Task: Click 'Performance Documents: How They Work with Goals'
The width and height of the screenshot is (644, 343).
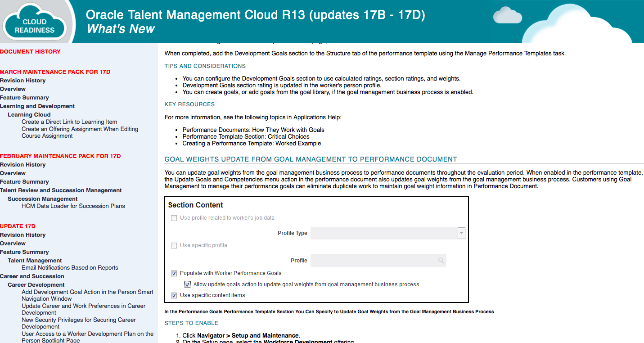Action: click(x=253, y=130)
